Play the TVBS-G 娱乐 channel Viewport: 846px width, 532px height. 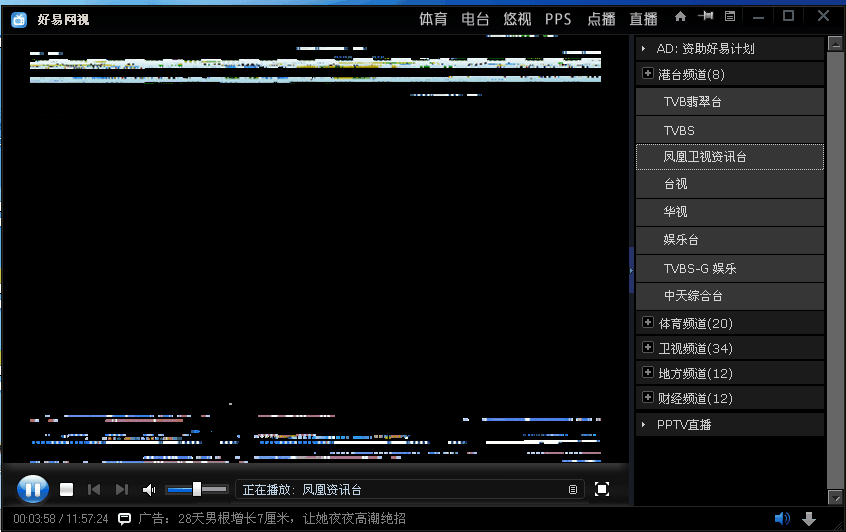pos(730,269)
